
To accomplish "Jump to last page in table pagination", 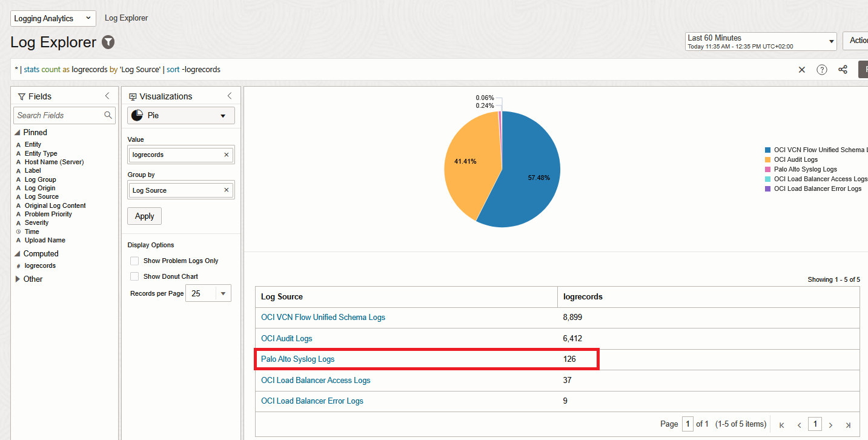I will pos(848,425).
